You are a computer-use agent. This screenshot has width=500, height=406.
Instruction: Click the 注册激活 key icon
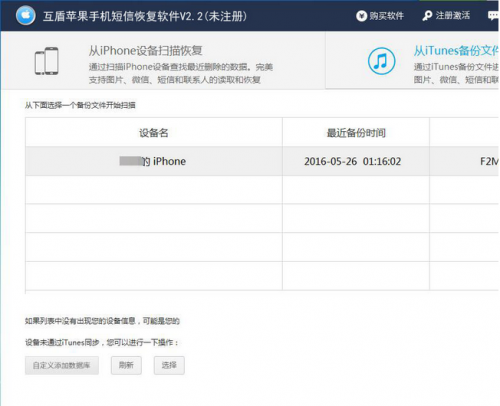427,16
